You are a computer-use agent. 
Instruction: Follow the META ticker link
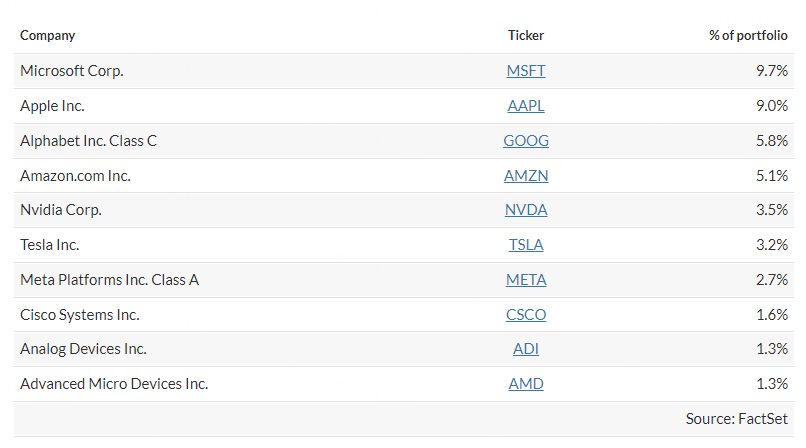(526, 280)
